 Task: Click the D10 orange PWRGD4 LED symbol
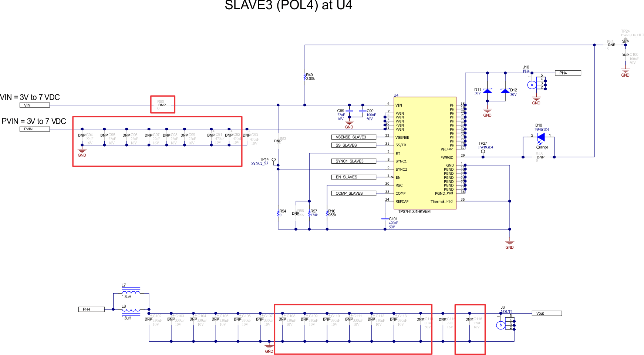coord(540,138)
